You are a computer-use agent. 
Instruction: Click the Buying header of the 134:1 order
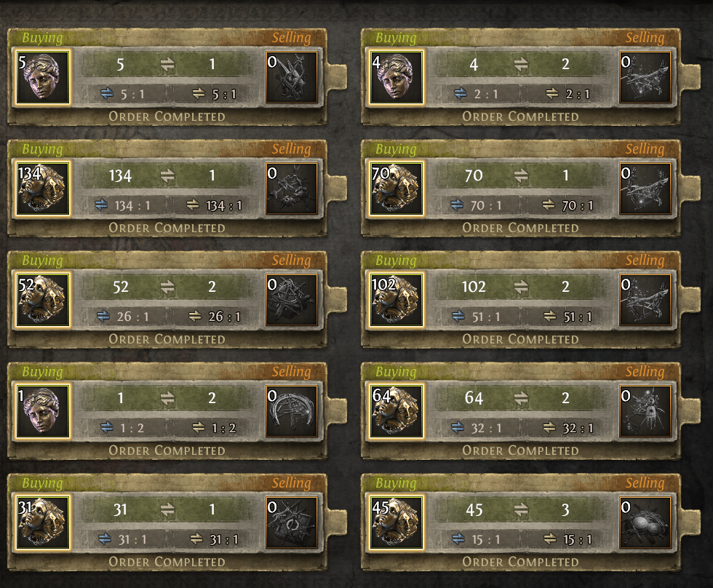point(42,149)
